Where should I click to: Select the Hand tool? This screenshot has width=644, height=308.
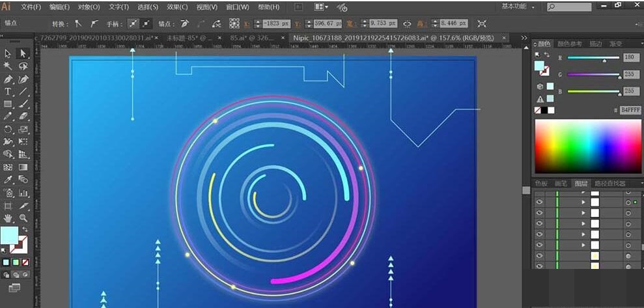coord(8,217)
